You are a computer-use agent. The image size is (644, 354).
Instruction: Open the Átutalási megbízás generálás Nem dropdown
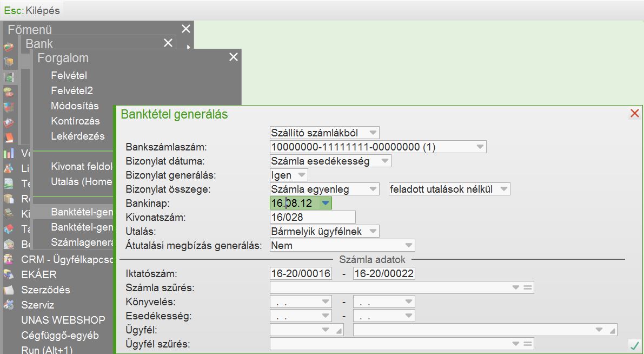click(x=409, y=245)
